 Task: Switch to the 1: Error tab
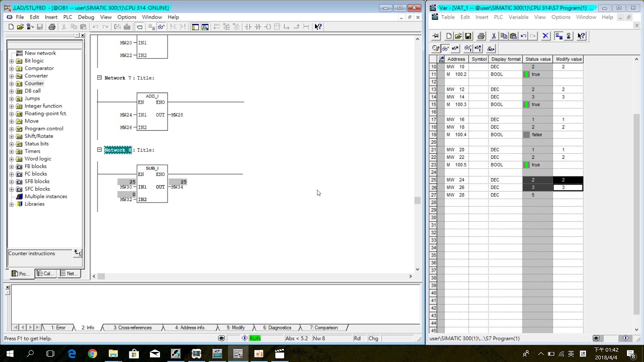click(58, 328)
